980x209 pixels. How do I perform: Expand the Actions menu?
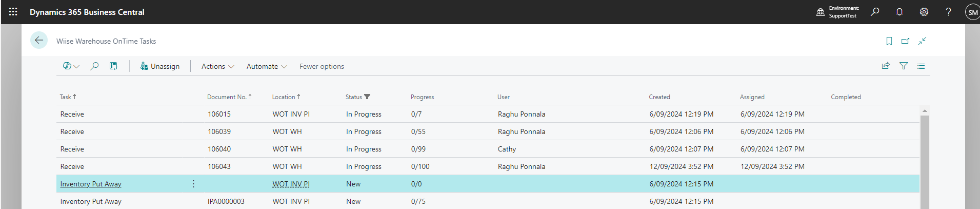click(217, 66)
